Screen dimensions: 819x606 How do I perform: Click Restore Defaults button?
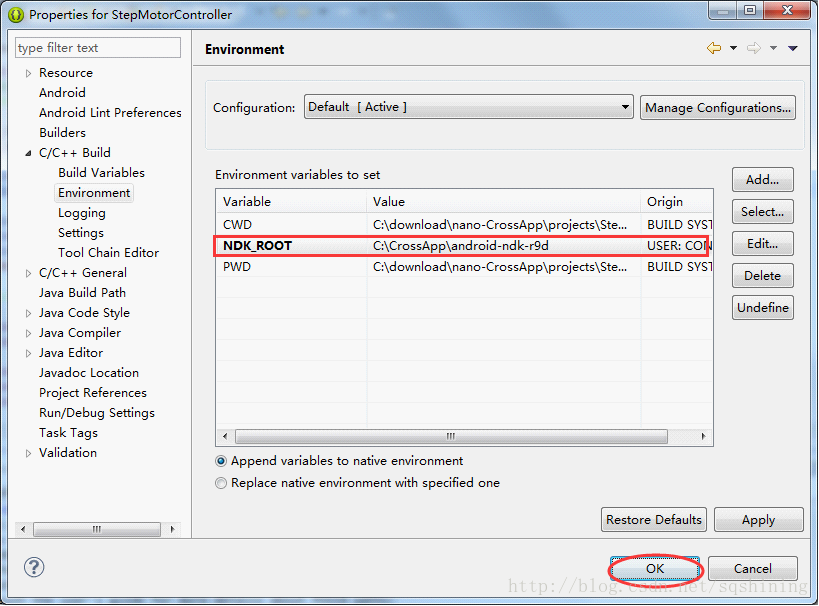[x=654, y=519]
